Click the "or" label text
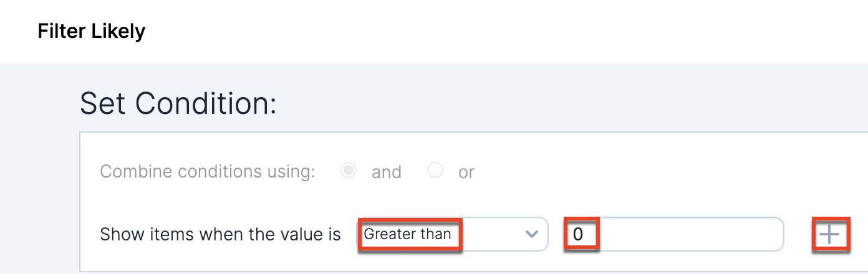Image resolution: width=868 pixels, height=274 pixels. [466, 172]
